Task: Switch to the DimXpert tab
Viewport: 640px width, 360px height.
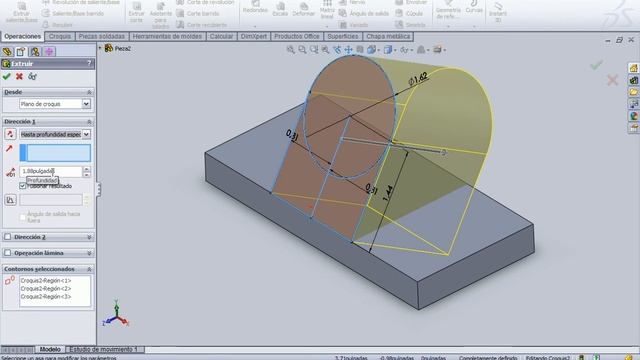Action: coord(253,36)
